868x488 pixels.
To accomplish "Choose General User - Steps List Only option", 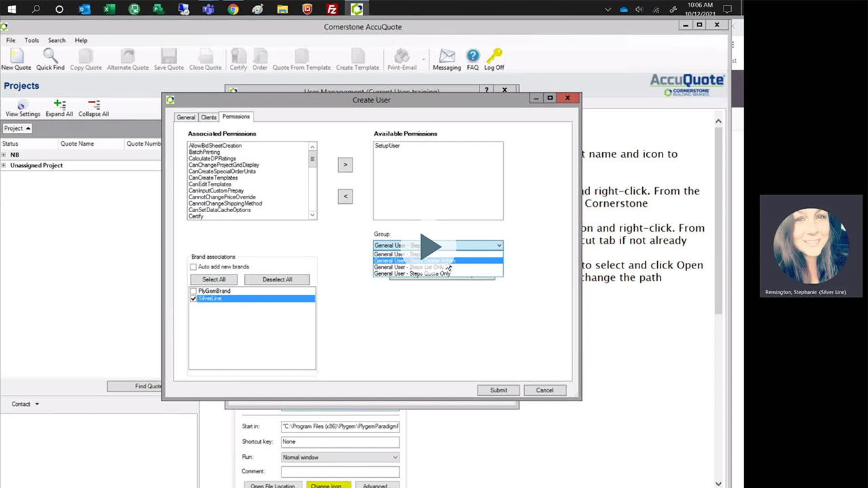I will coord(438,267).
